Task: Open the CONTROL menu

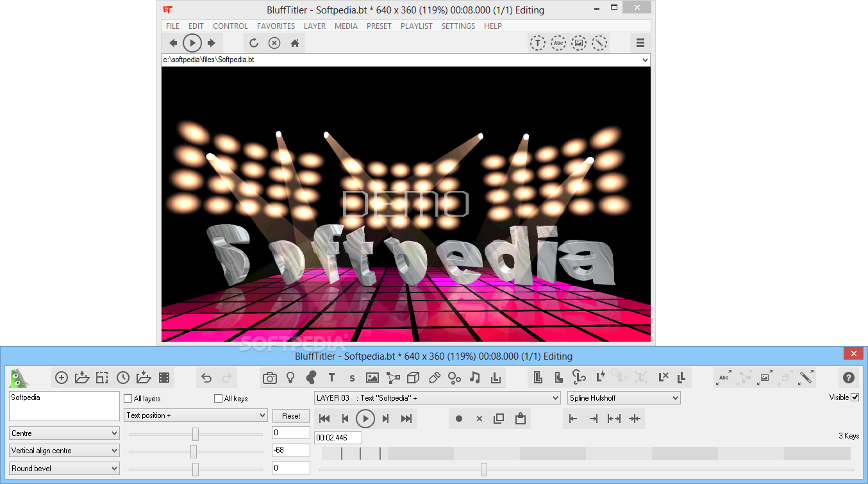Action: pyautogui.click(x=231, y=26)
